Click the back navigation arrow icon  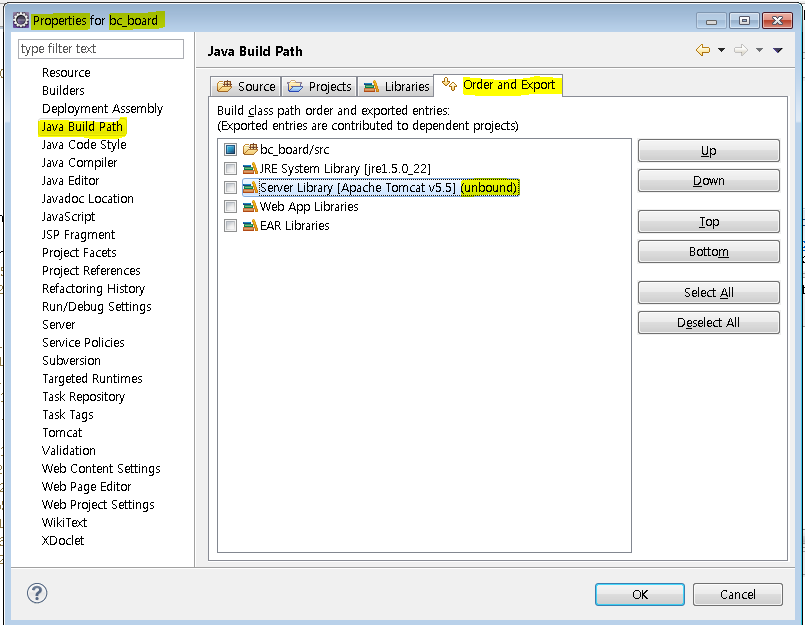(x=703, y=51)
